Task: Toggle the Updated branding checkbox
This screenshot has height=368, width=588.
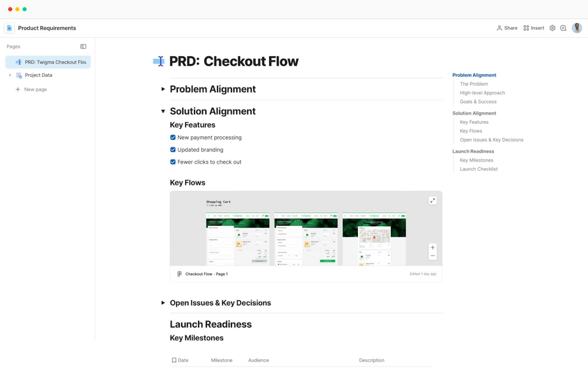Action: click(x=173, y=150)
